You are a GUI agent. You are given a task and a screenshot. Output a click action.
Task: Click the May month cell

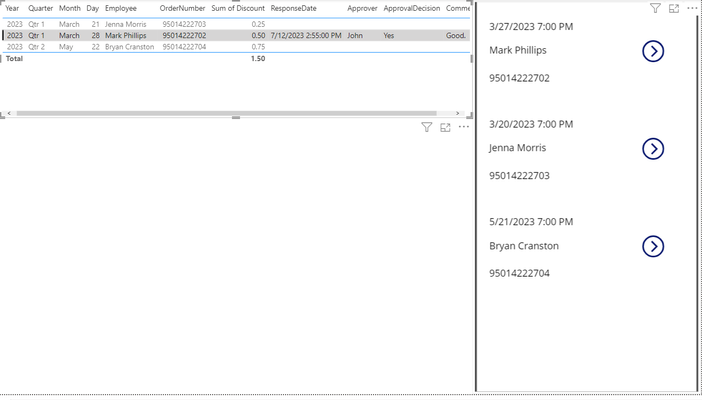click(x=66, y=47)
